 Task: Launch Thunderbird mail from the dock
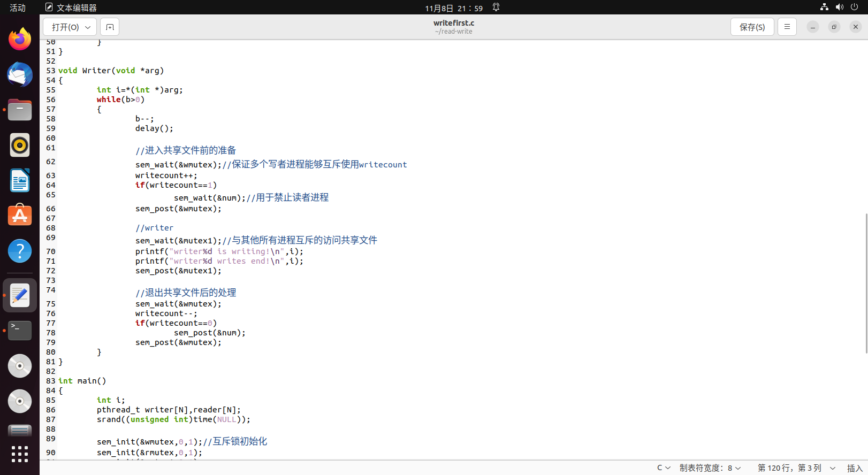(20, 74)
